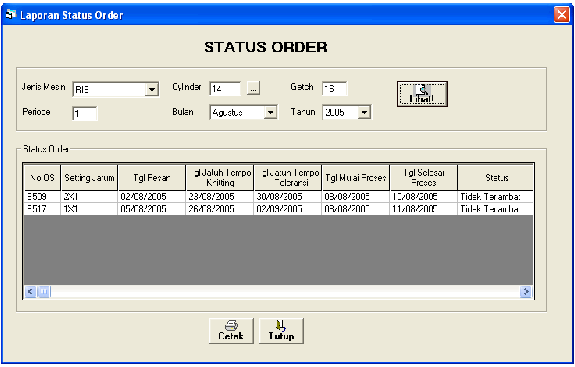
Task: Click the No OS column header
Action: click(x=42, y=177)
